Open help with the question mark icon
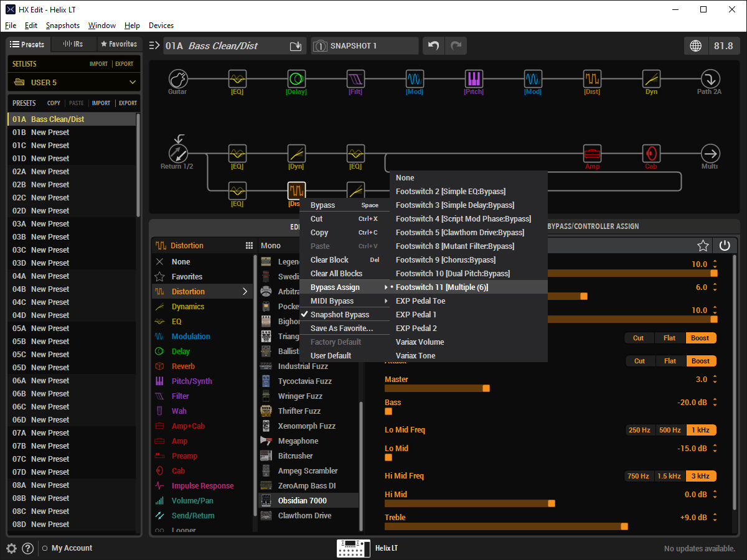This screenshot has height=560, width=747. (27, 548)
